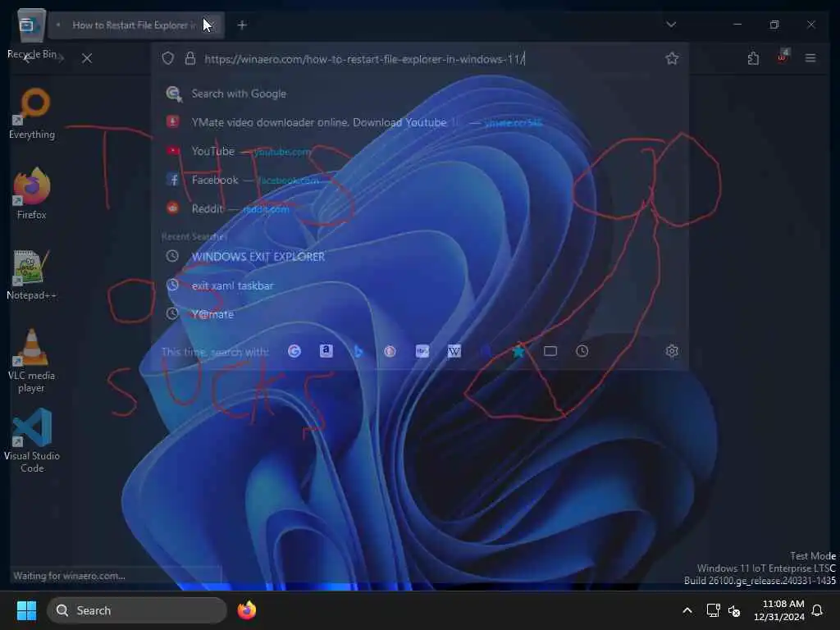Bookmark this page with the star icon

[672, 58]
